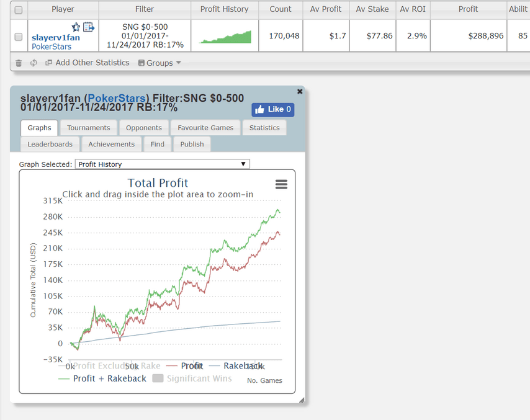The height and width of the screenshot is (420, 530).
Task: Click the star favourite icon beside slayerv1fan
Action: [76, 27]
